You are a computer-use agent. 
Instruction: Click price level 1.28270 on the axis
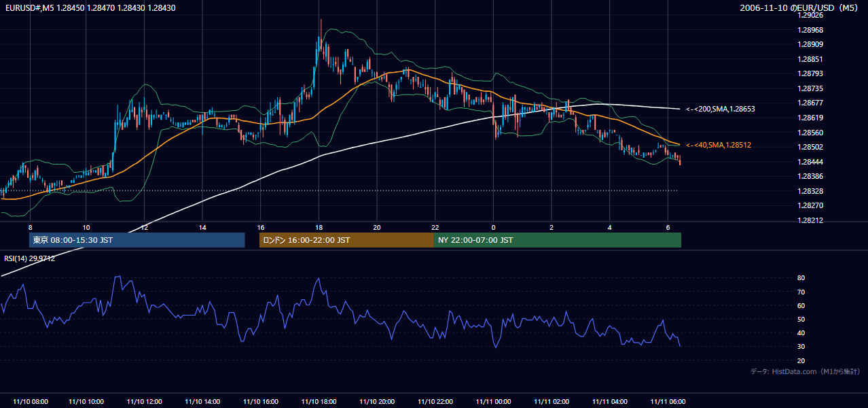pyautogui.click(x=810, y=205)
